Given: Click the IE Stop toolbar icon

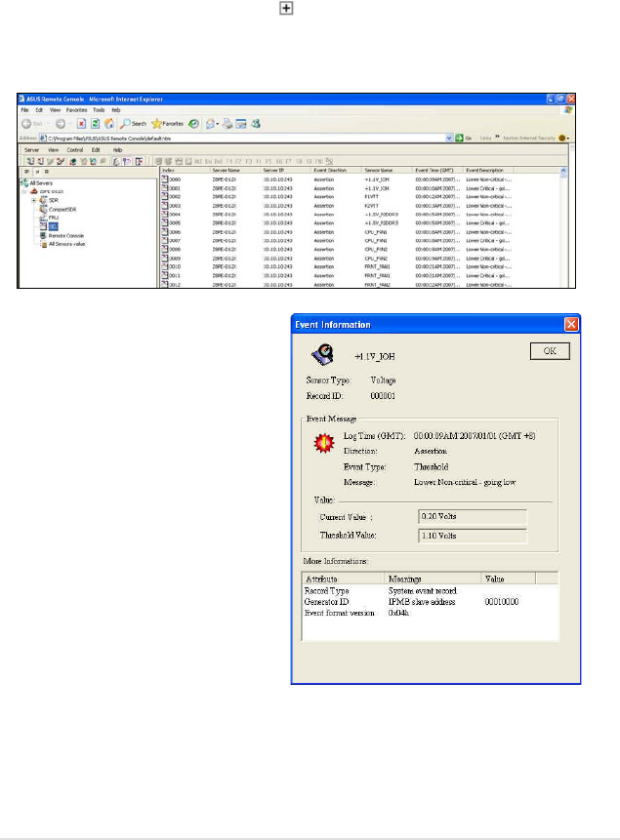Looking at the screenshot, I should pyautogui.click(x=82, y=124).
